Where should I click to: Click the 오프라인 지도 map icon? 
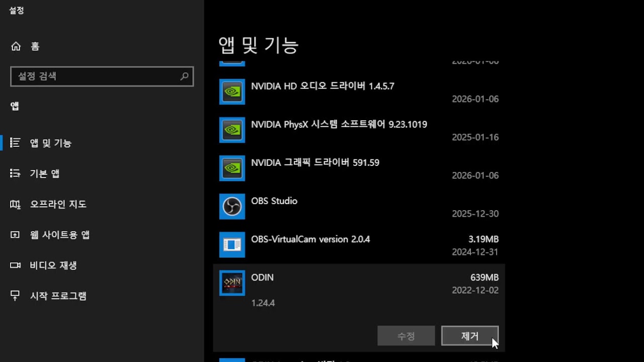[x=15, y=204]
